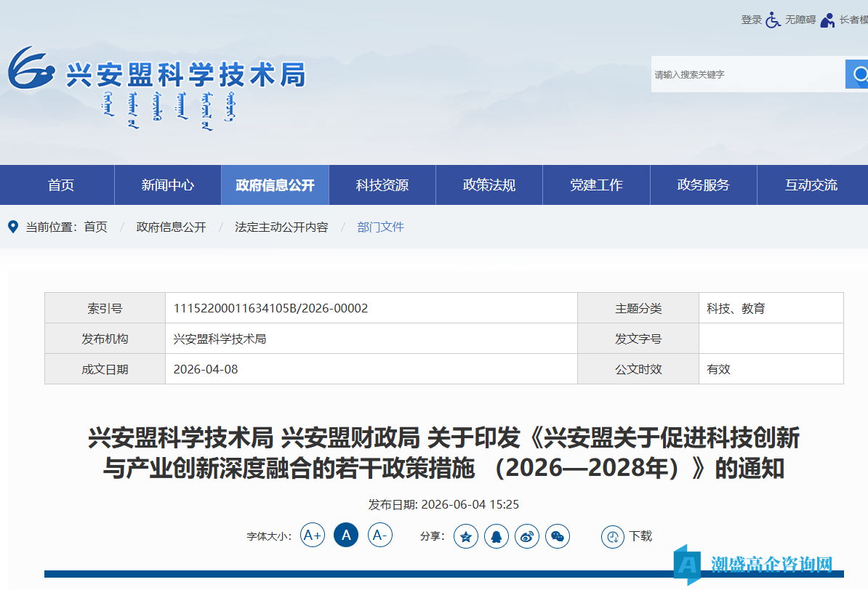The height and width of the screenshot is (590, 868).
Task: Click the 主题分类 label cell
Action: (638, 308)
